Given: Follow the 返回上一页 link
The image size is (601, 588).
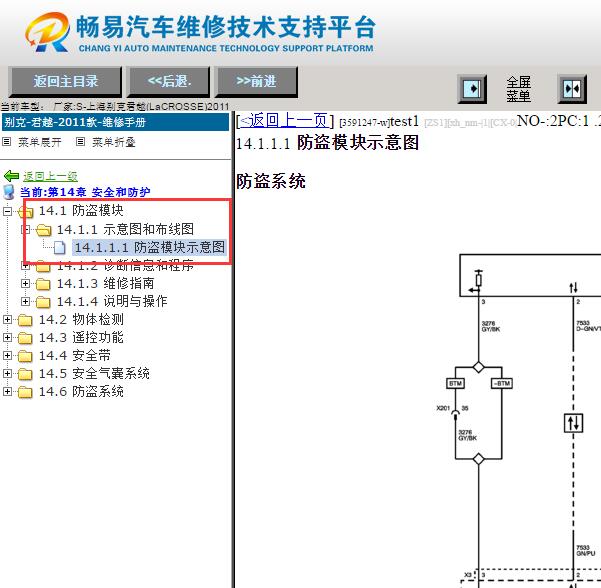Looking at the screenshot, I should tap(284, 121).
